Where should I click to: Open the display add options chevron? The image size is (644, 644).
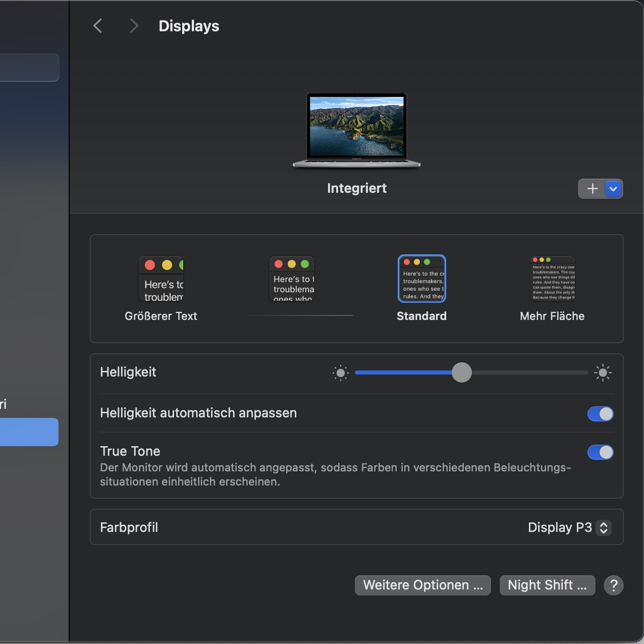(613, 189)
